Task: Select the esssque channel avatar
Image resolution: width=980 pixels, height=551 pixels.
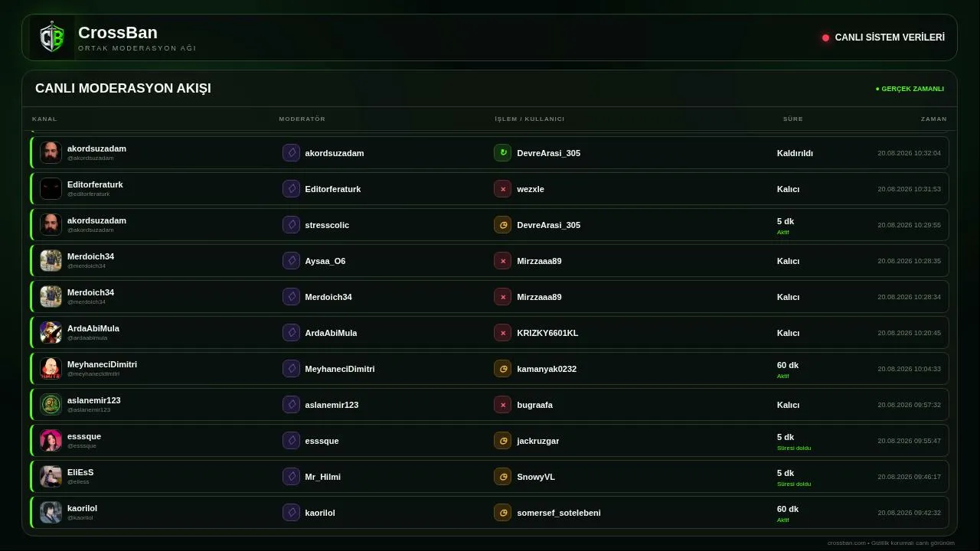Action: pos(51,440)
